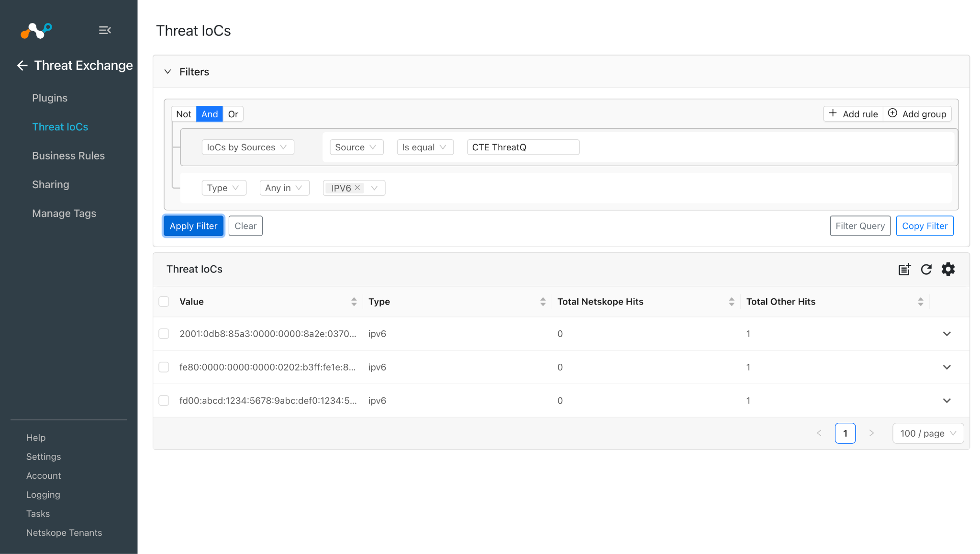Collapse the Filters panel

tap(167, 72)
